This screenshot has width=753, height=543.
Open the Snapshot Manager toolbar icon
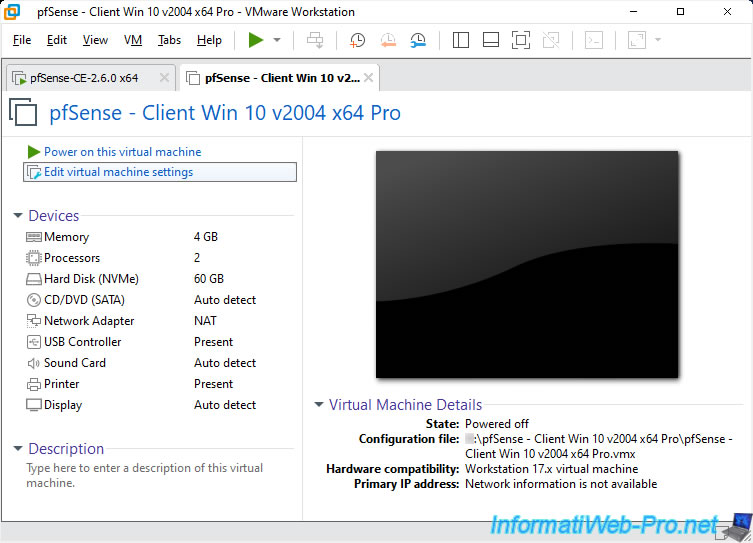coord(418,40)
